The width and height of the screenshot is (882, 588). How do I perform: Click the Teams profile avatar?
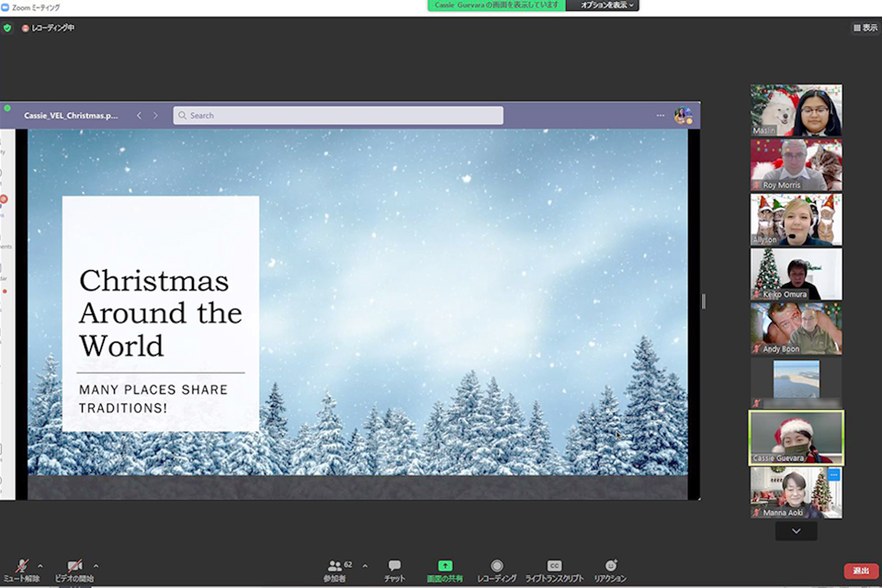[683, 116]
